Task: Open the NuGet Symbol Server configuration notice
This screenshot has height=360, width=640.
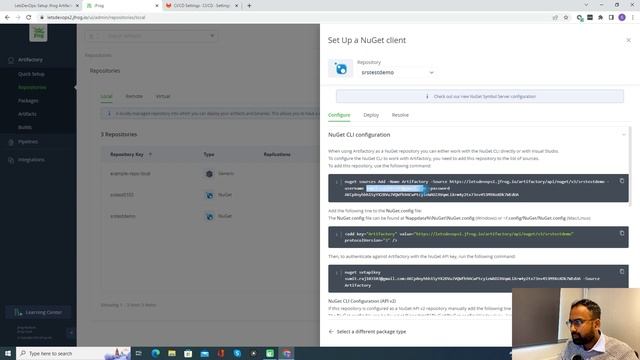Action: (x=480, y=96)
